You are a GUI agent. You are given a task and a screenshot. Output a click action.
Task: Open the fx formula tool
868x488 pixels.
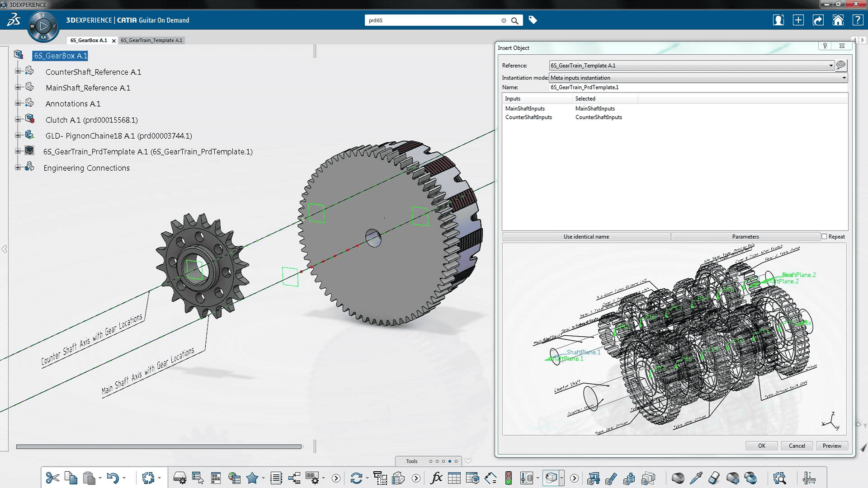[x=436, y=478]
